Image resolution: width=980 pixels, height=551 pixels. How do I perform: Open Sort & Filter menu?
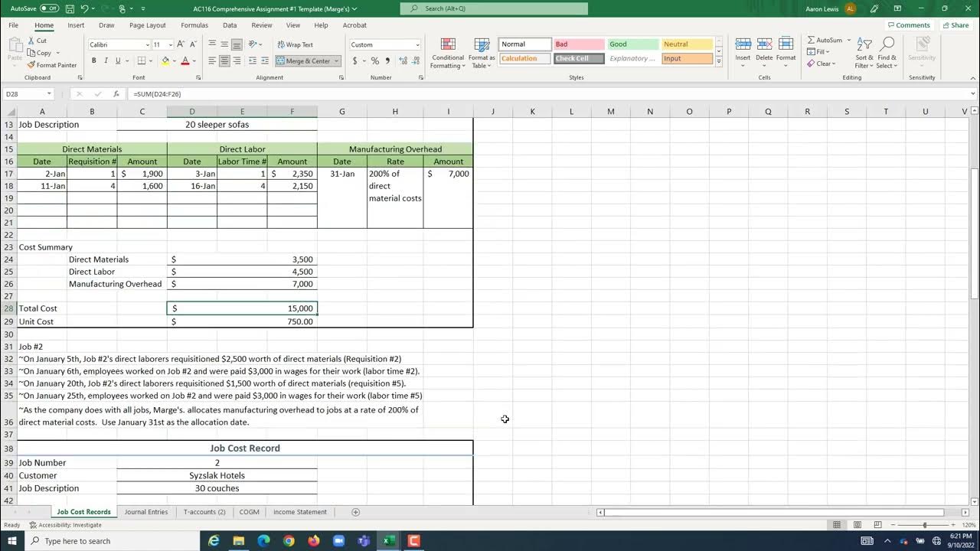[864, 52]
